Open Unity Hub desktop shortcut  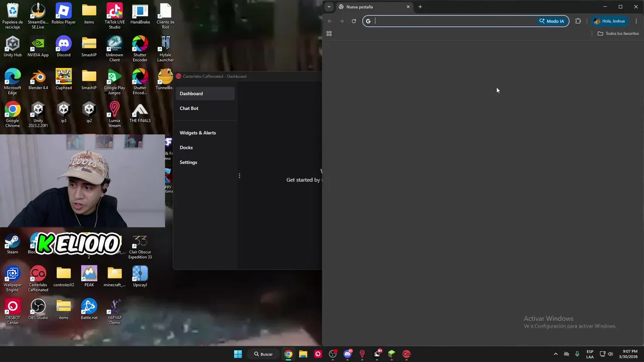coord(13,47)
